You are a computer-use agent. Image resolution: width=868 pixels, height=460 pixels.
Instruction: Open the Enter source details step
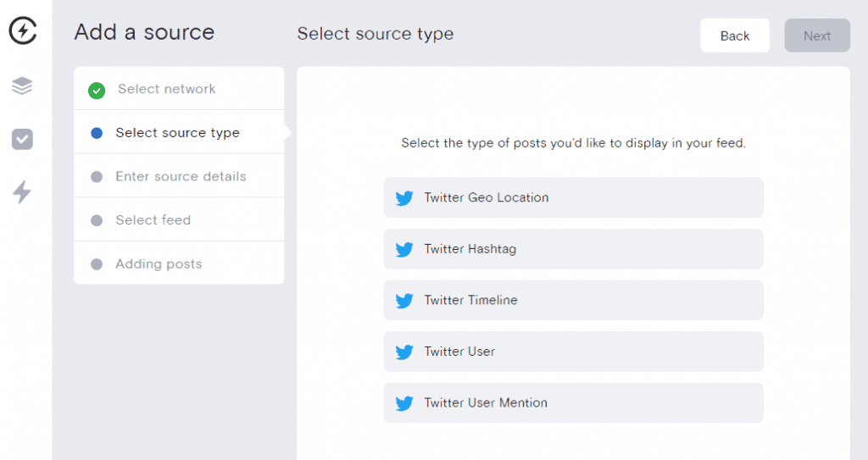179,176
